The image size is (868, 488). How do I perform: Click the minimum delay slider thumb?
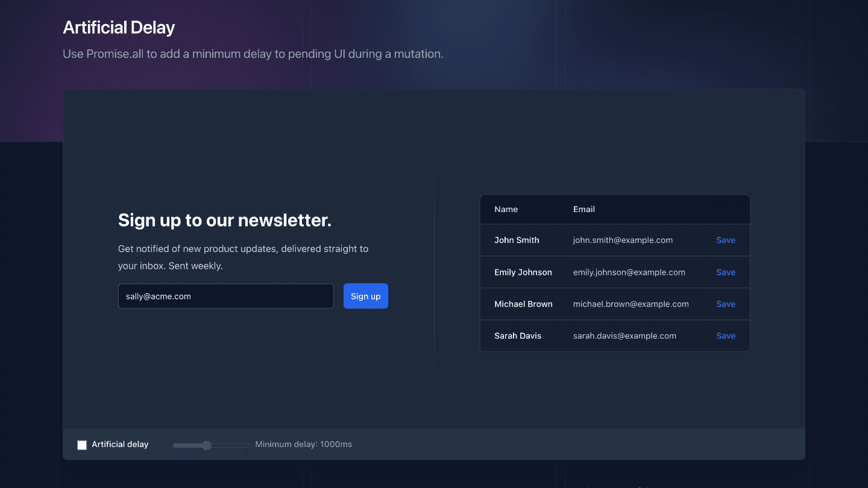207,445
